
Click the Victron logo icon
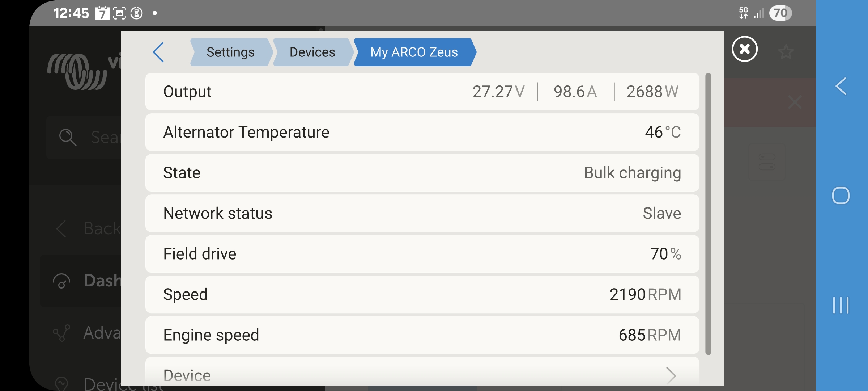pyautogui.click(x=77, y=71)
